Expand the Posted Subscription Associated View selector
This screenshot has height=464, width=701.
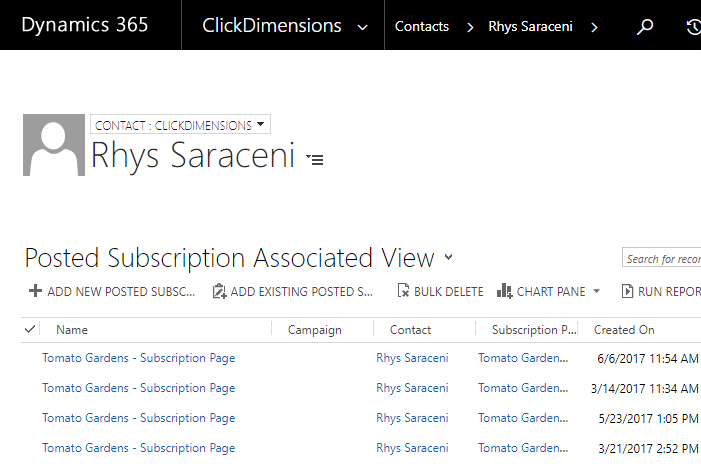pyautogui.click(x=448, y=257)
